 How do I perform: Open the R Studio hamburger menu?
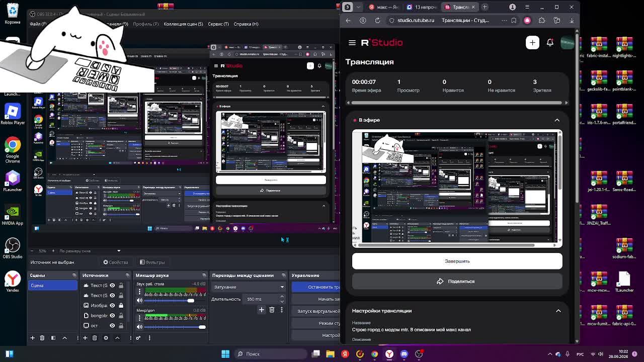pyautogui.click(x=352, y=43)
